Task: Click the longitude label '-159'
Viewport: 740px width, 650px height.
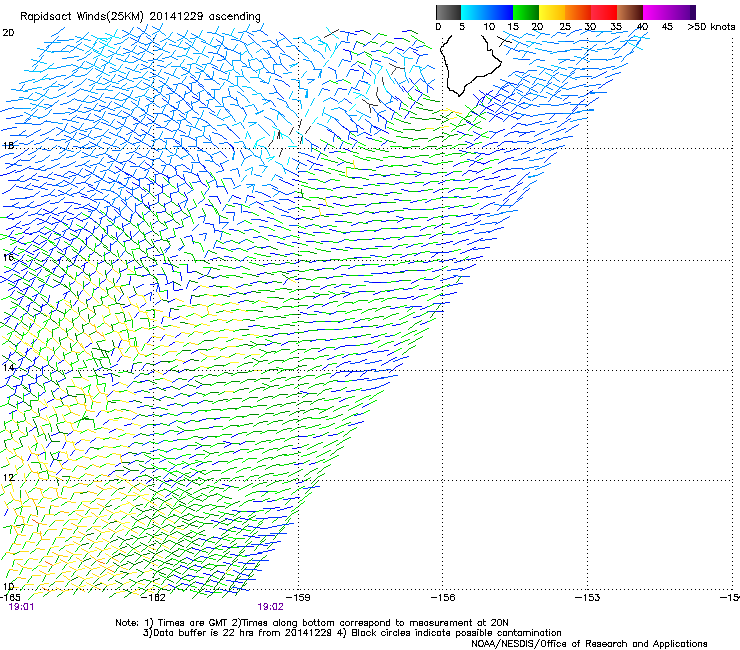Action: [298, 598]
